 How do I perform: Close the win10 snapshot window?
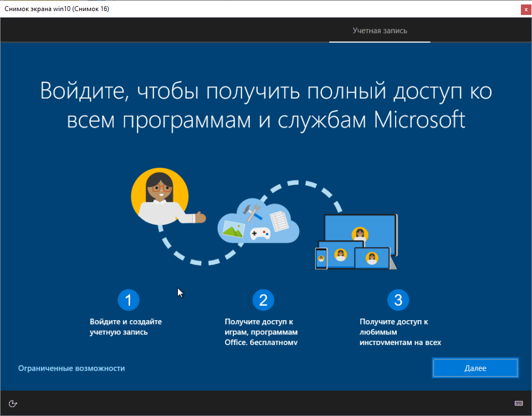click(526, 10)
